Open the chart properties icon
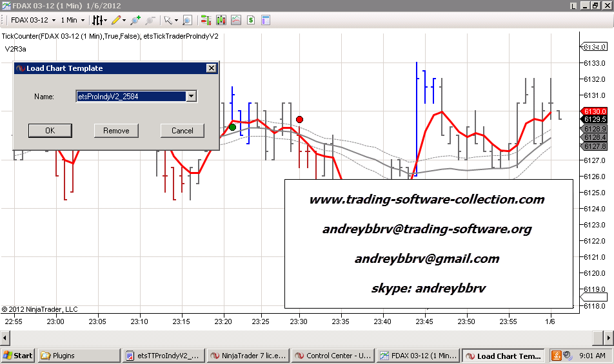Screen dimensions: 614x364 click(265, 20)
